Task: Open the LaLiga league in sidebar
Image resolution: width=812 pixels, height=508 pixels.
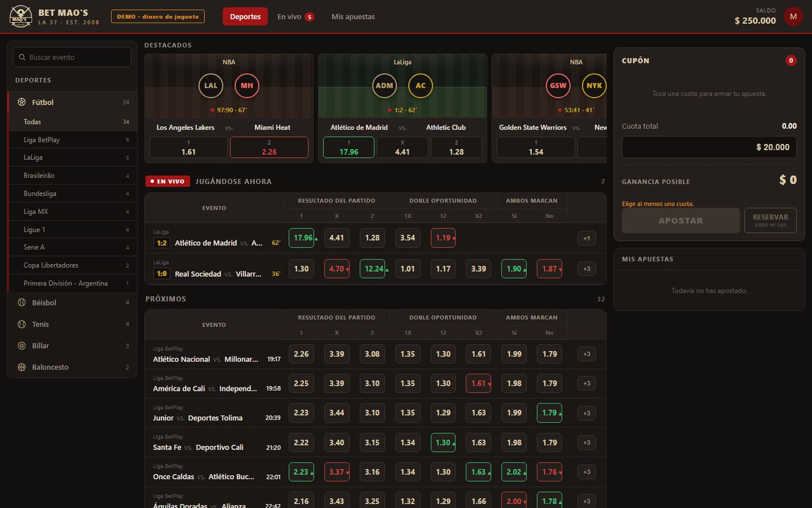Action: pyautogui.click(x=73, y=157)
